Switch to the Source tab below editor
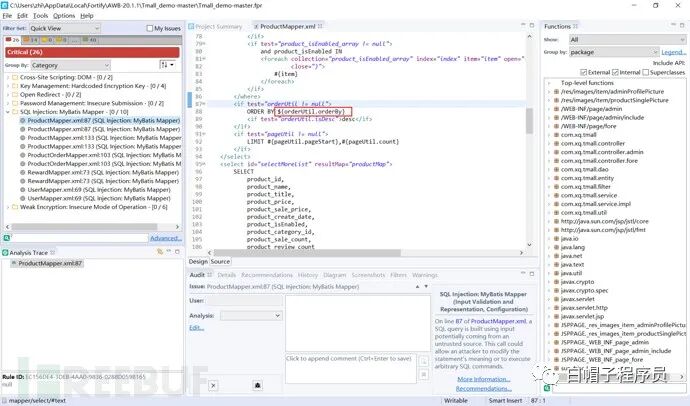 pos(220,261)
